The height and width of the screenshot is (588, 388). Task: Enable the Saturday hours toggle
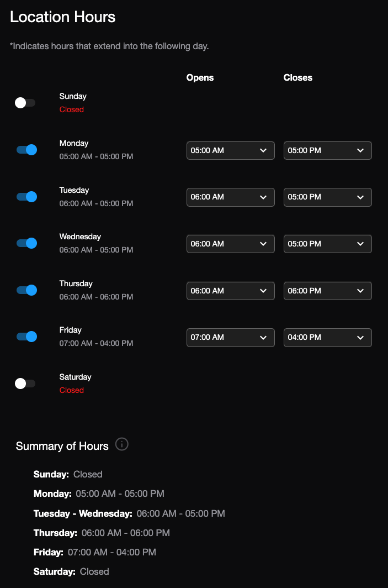pyautogui.click(x=25, y=384)
